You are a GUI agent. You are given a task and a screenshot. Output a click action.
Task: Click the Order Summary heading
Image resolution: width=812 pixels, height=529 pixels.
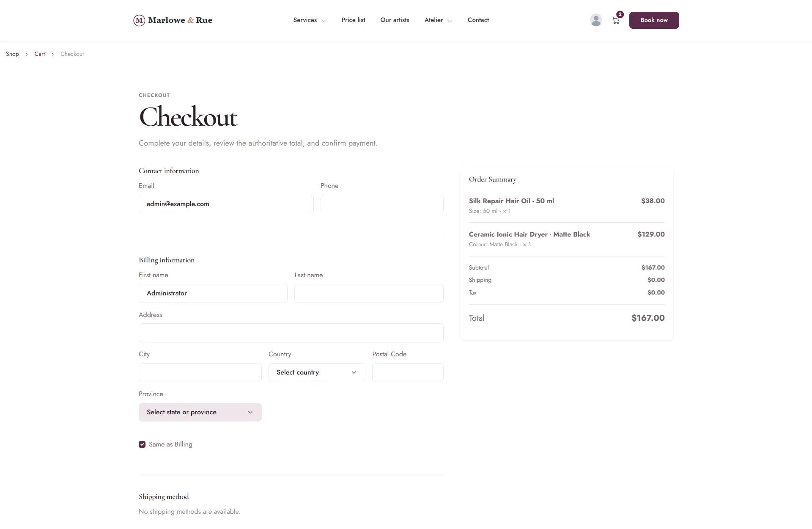click(493, 179)
